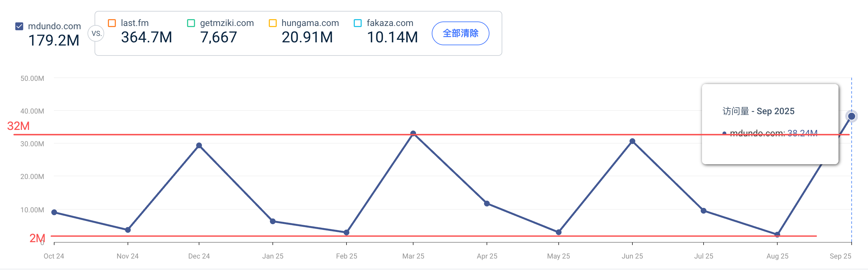Click the Nov 24 data point
Image resolution: width=868 pixels, height=272 pixels.
click(x=128, y=230)
